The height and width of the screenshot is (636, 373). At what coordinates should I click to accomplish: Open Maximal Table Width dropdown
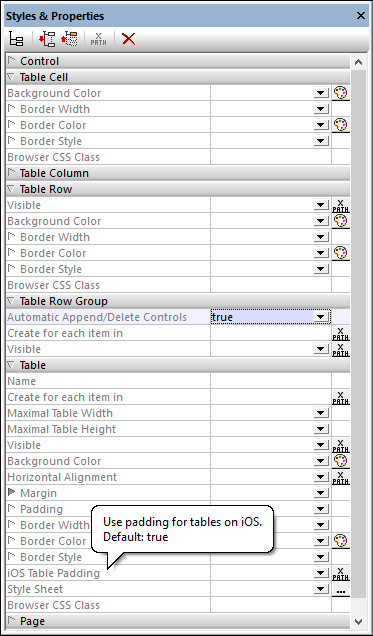click(321, 413)
